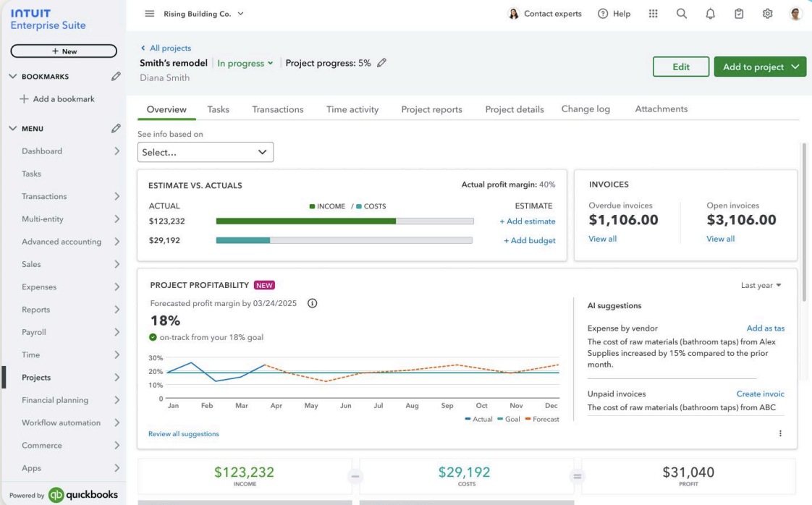812x505 pixels.
Task: Open the Project reports tab
Action: coord(431,109)
